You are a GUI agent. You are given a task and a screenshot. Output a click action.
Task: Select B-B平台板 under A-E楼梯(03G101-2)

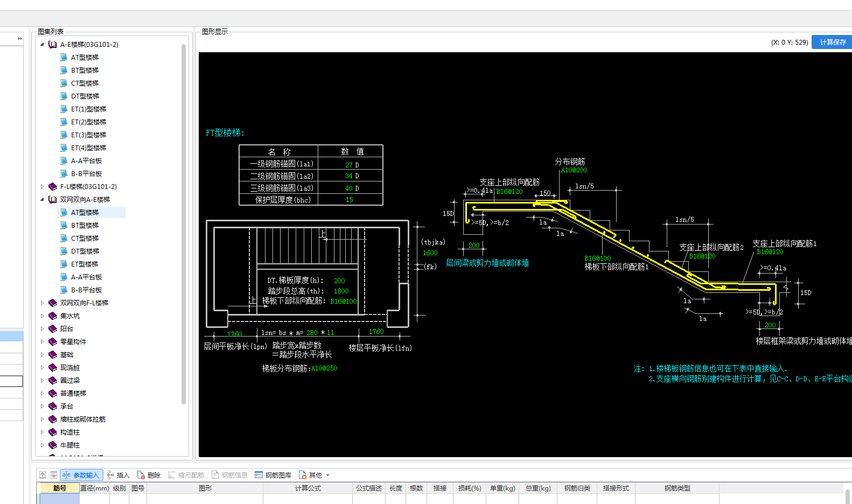(86, 174)
